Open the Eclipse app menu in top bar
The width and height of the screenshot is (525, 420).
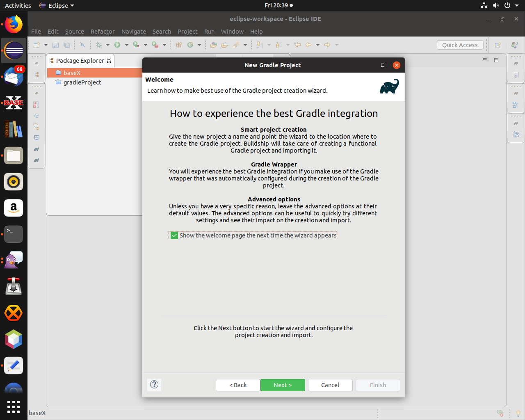(57, 5)
